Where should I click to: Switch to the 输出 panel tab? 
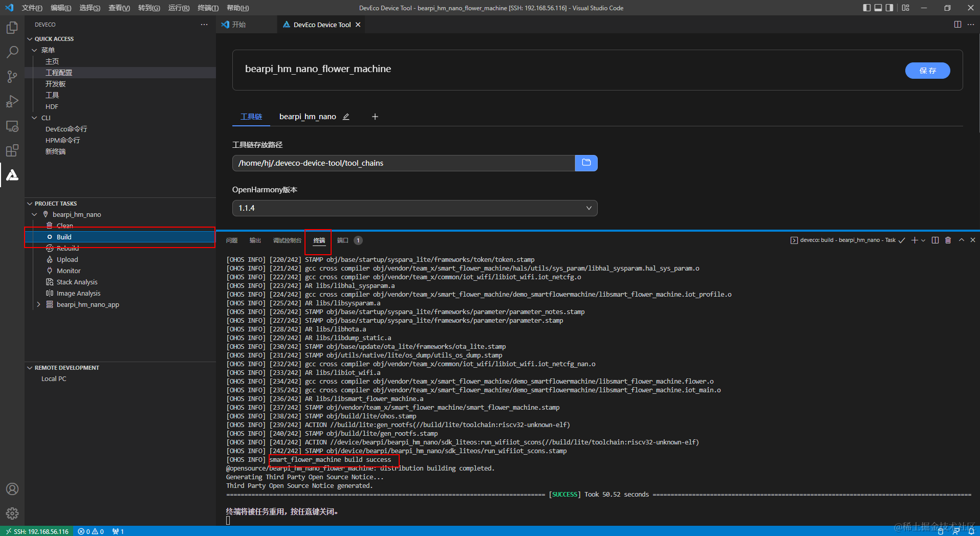(255, 240)
